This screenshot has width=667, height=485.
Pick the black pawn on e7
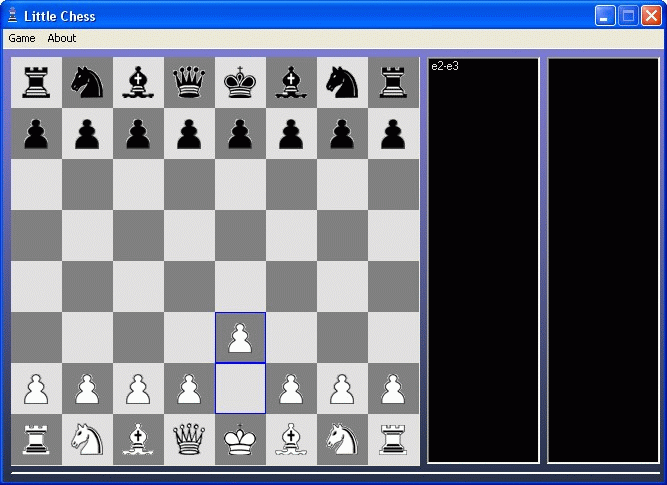(240, 134)
